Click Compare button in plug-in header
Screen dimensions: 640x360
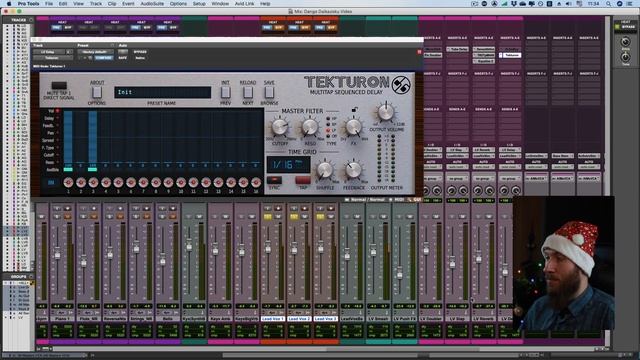(103, 58)
